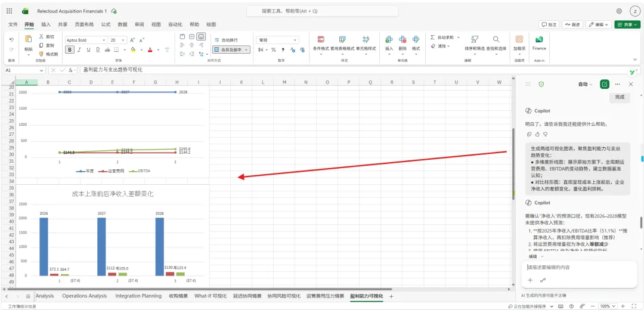
Task: Open the Data (数据) ribbon tab
Action: point(122,24)
